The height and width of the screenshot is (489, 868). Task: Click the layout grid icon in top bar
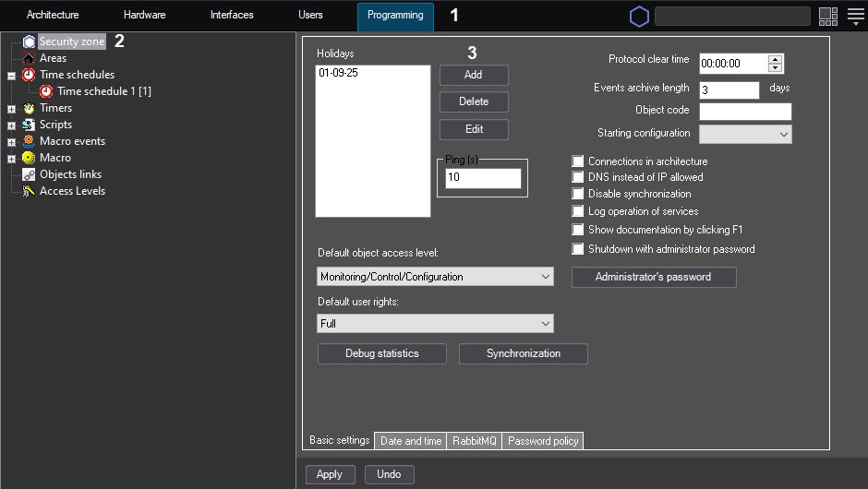point(827,16)
